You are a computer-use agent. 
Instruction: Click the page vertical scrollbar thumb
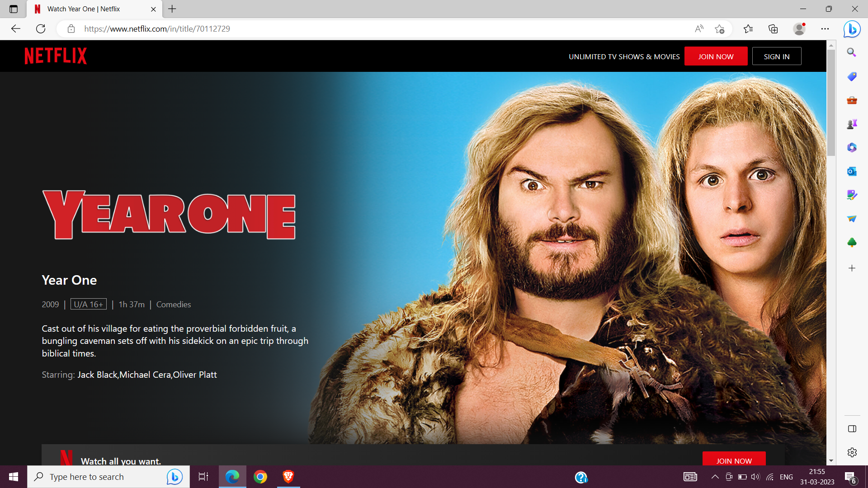pos(831,103)
